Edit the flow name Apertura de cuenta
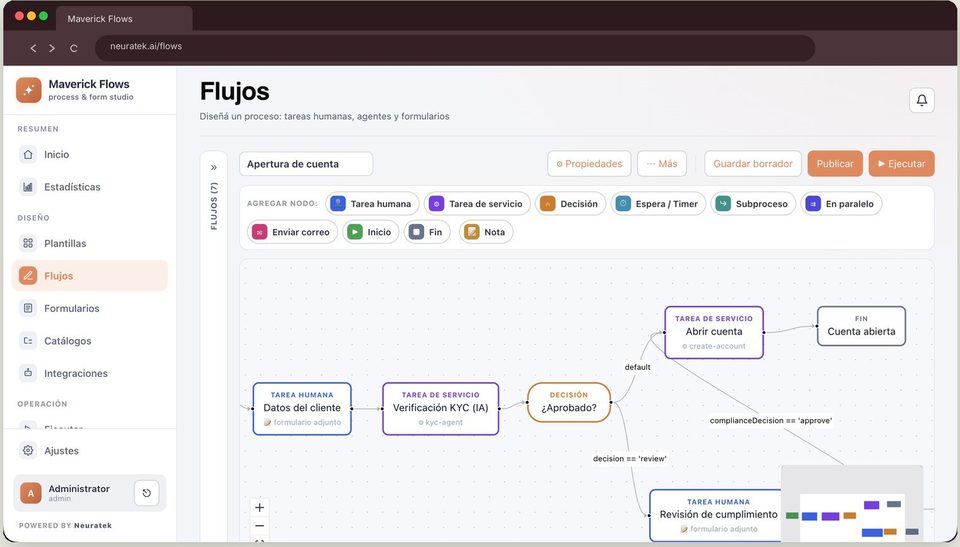The height and width of the screenshot is (547, 960). [306, 164]
